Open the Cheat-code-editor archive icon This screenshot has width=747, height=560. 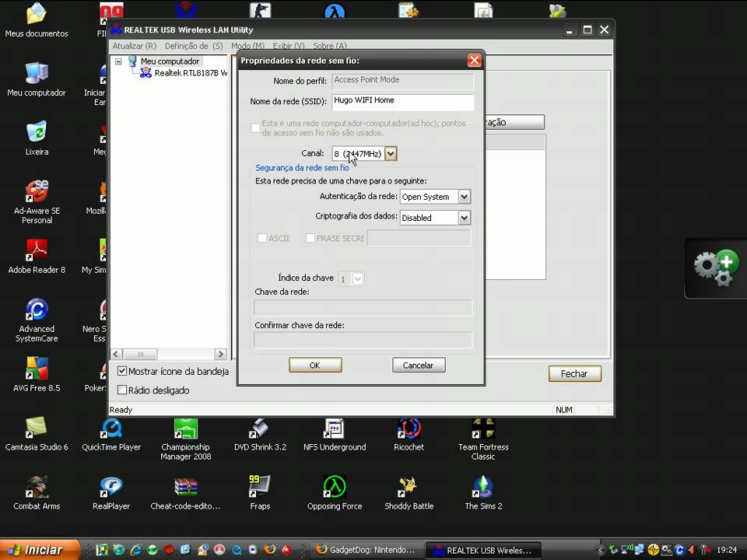(x=185, y=492)
